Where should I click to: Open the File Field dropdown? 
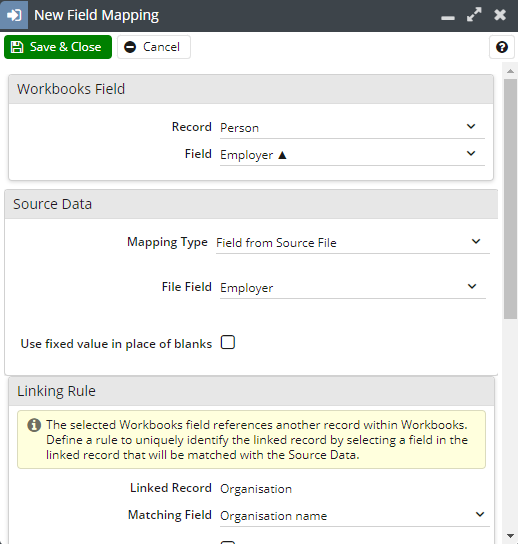[353, 287]
